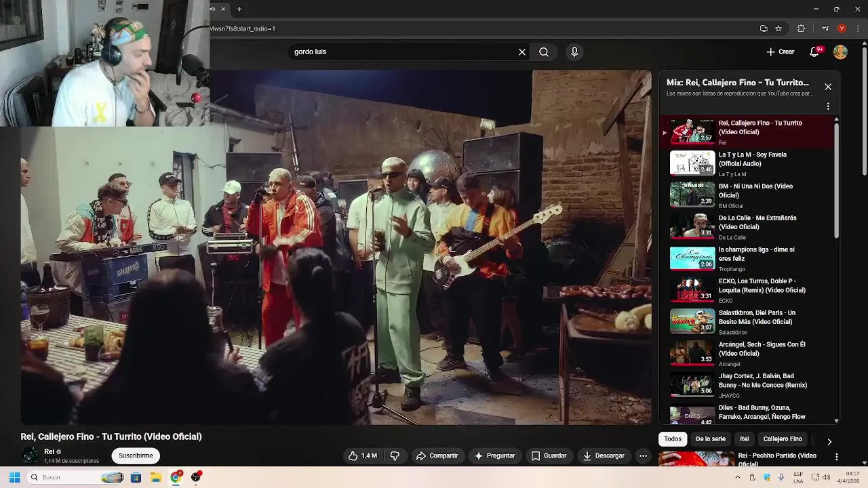Open the Microsoft Store taskbar icon
The width and height of the screenshot is (868, 488).
point(136,477)
